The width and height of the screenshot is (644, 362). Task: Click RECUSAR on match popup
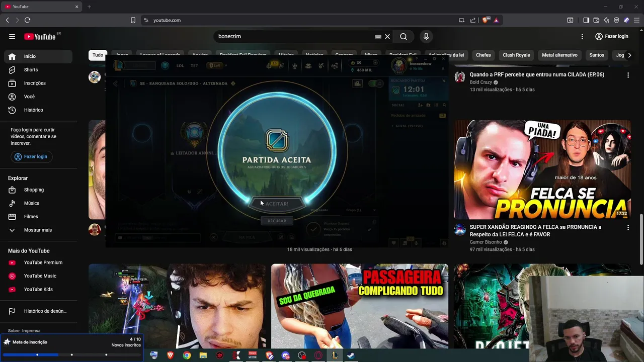pyautogui.click(x=277, y=221)
